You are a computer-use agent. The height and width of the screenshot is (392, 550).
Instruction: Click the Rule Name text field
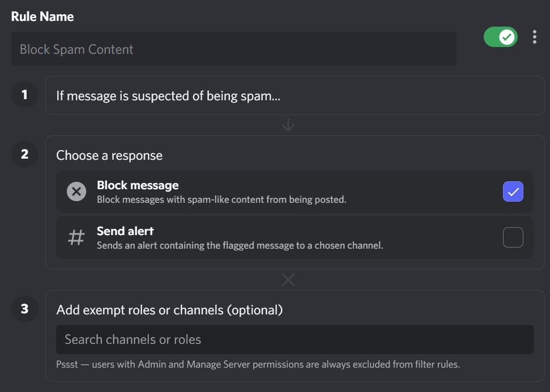click(x=233, y=49)
